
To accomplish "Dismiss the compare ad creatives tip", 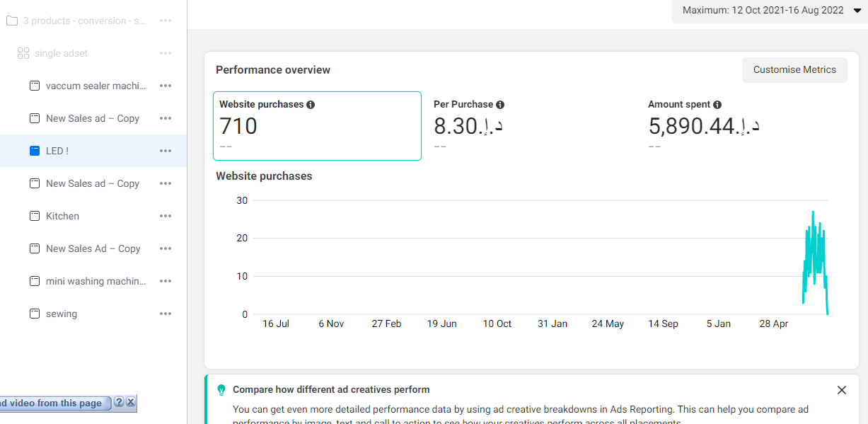I will point(841,390).
